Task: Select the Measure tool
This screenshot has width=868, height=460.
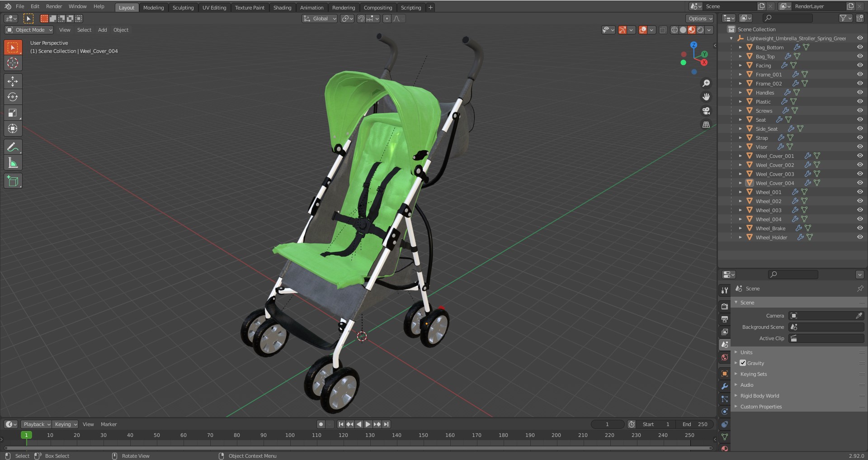Action: [13, 163]
